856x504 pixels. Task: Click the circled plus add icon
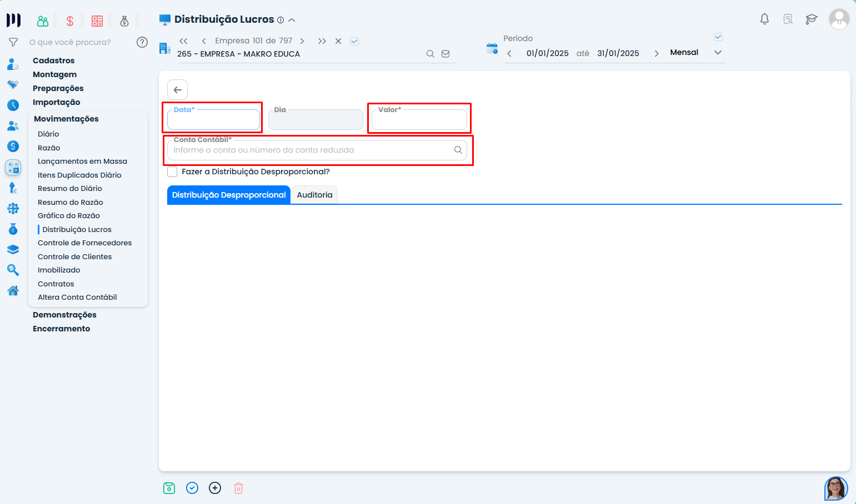[215, 488]
